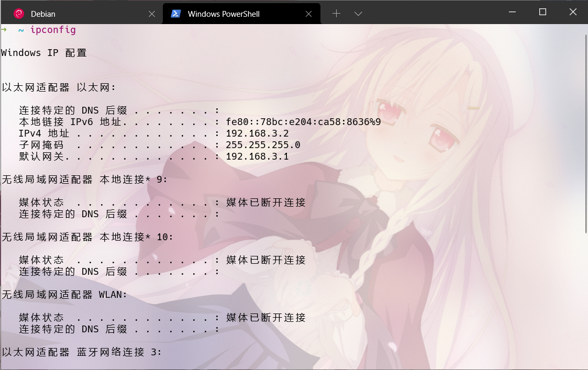Click the '本地链接 IPv6 地址' label
This screenshot has width=588, height=370.
[x=70, y=122]
